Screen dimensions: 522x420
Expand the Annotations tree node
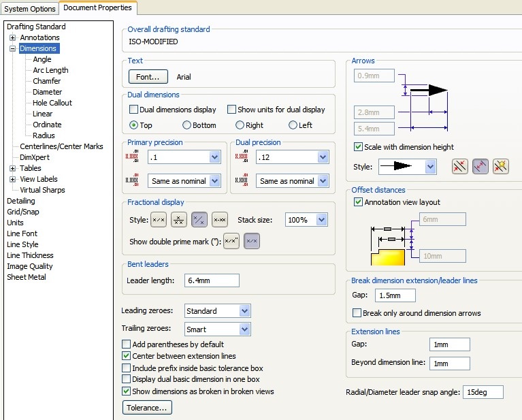pyautogui.click(x=12, y=37)
